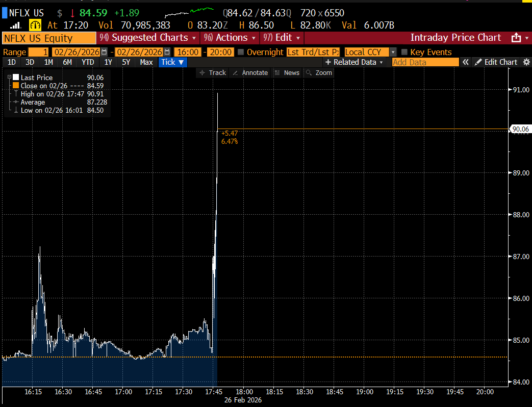Open calendar picker for the start date
The image size is (532, 407).
click(x=104, y=52)
